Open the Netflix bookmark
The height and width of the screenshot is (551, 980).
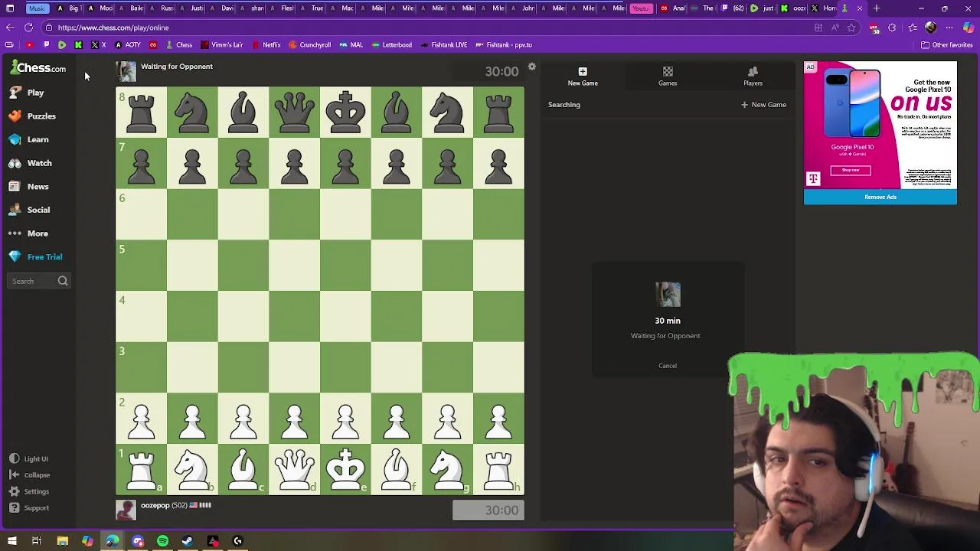tap(266, 45)
